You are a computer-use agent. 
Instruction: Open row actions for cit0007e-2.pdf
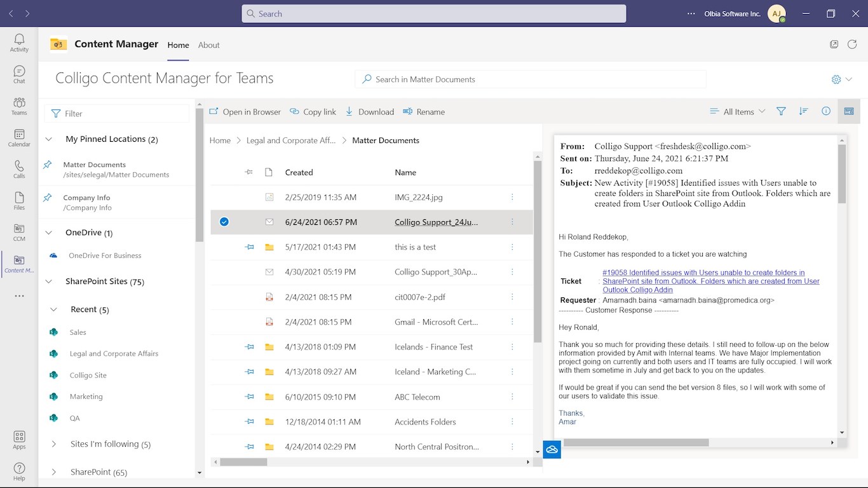coord(512,297)
